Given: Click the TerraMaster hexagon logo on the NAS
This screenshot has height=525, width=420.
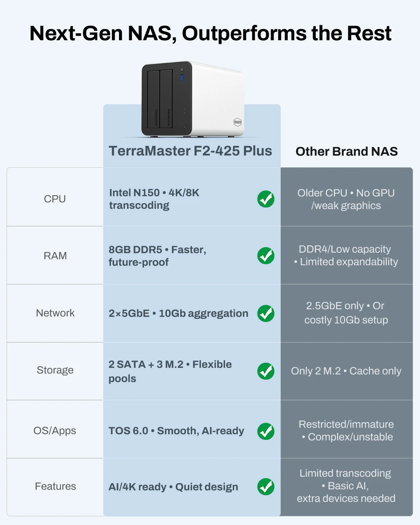Looking at the screenshot, I should [237, 122].
